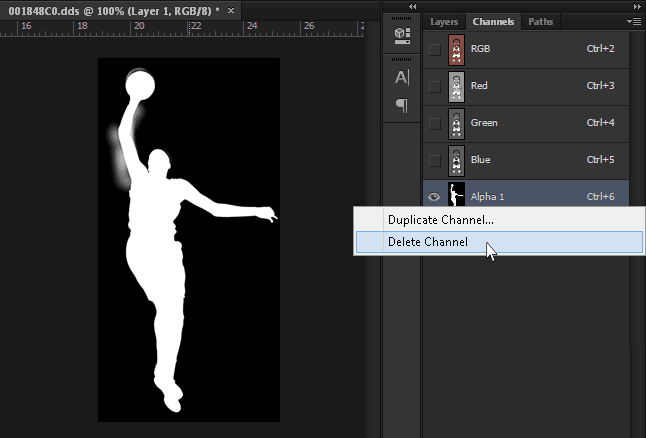Choose Delete Channel from context menu
The image size is (646, 438).
428,242
